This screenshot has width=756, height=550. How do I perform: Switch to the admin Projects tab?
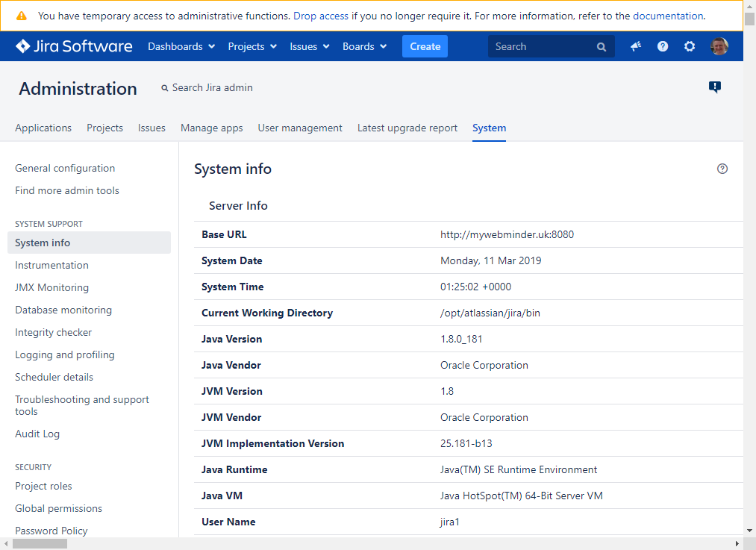click(104, 128)
